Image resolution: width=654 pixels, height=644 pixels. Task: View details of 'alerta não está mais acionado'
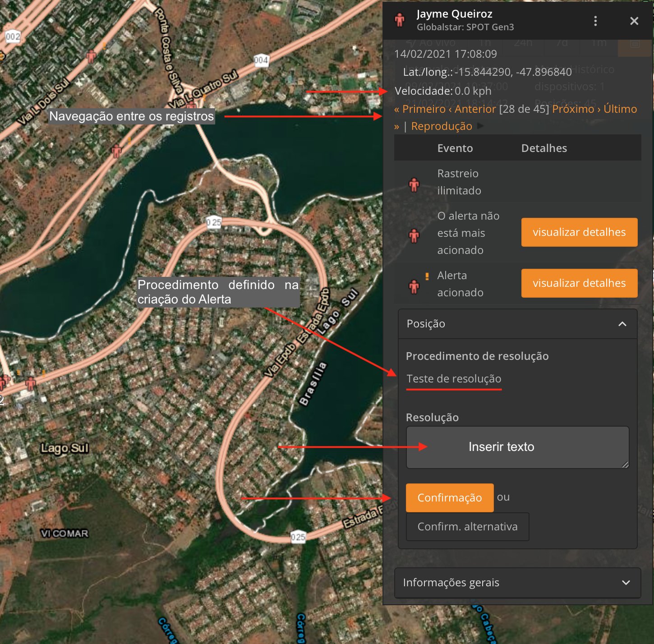click(x=579, y=232)
